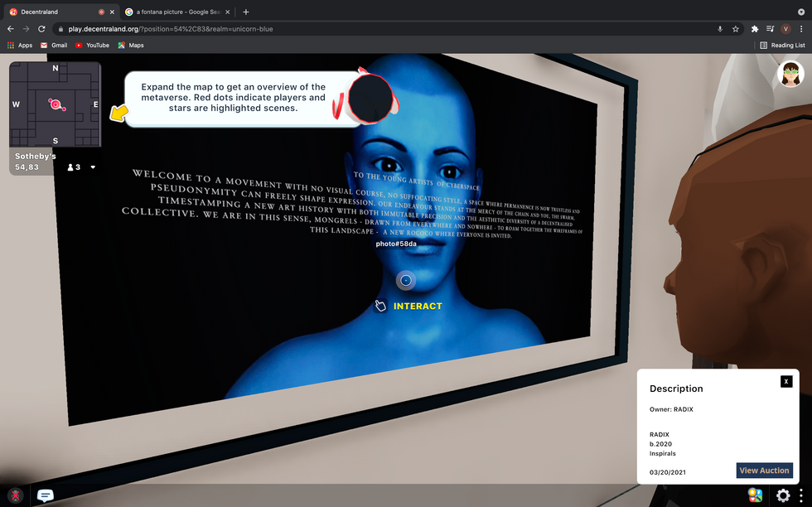
Task: Click the Inspirals title text
Action: pos(662,453)
